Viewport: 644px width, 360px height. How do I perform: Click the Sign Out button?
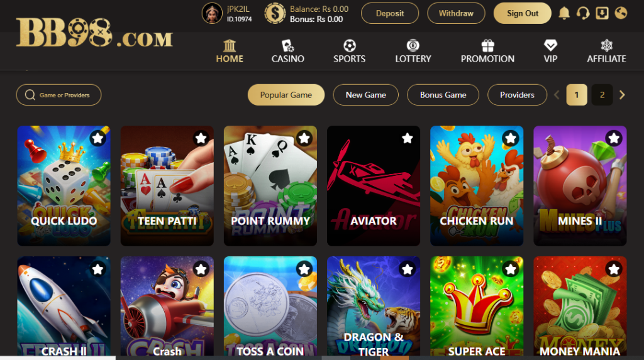523,13
